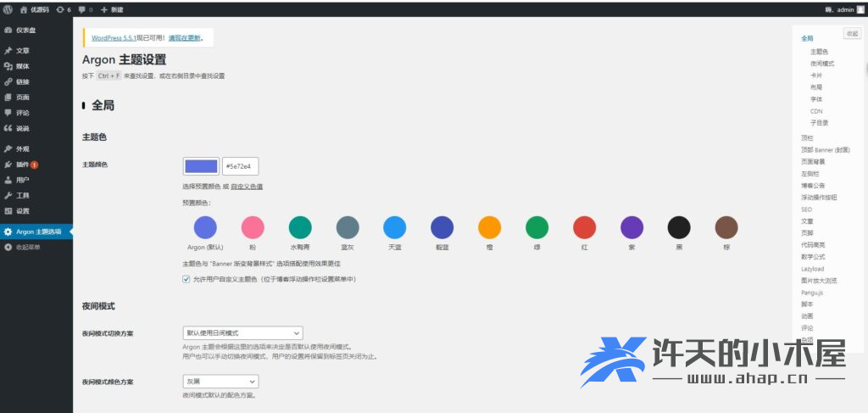Choose Argon (默认) preset color
The height and width of the screenshot is (413, 868).
click(x=205, y=227)
